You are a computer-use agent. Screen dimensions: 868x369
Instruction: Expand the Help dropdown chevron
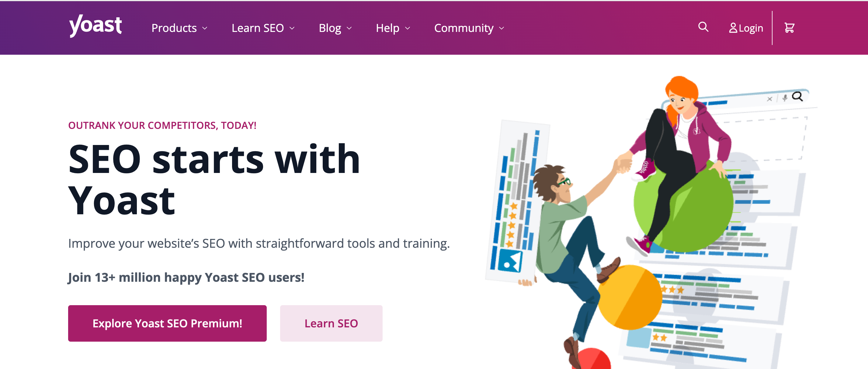(x=407, y=28)
